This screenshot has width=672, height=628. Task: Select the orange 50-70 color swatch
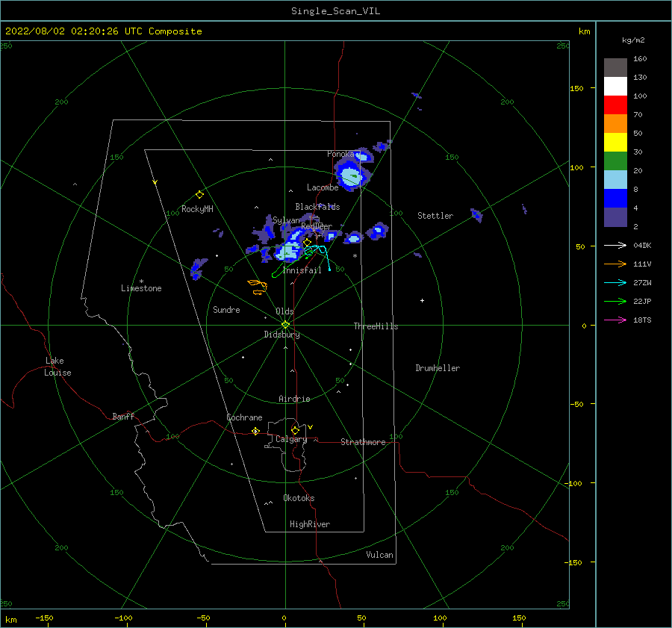point(615,123)
